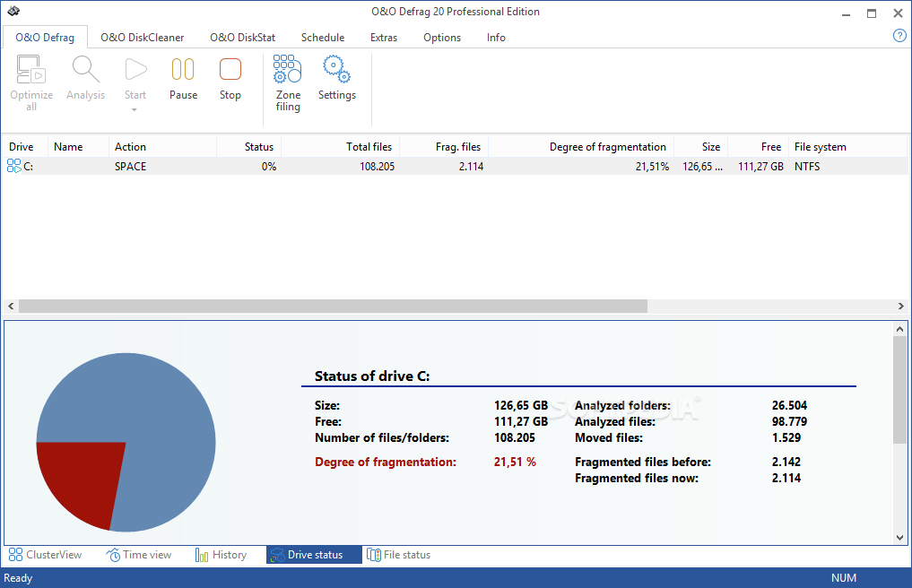Image resolution: width=912 pixels, height=588 pixels.
Task: Click Fragmented files before value 2.142
Action: click(x=786, y=462)
